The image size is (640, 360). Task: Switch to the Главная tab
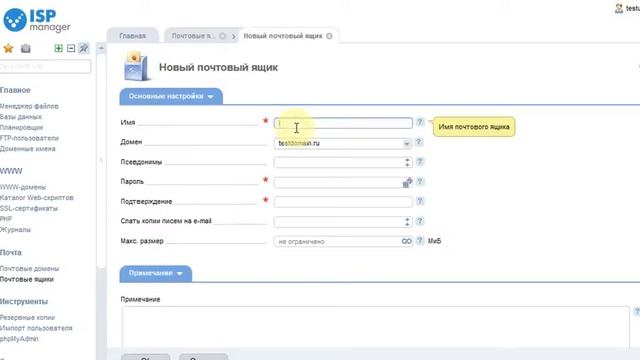coord(133,36)
